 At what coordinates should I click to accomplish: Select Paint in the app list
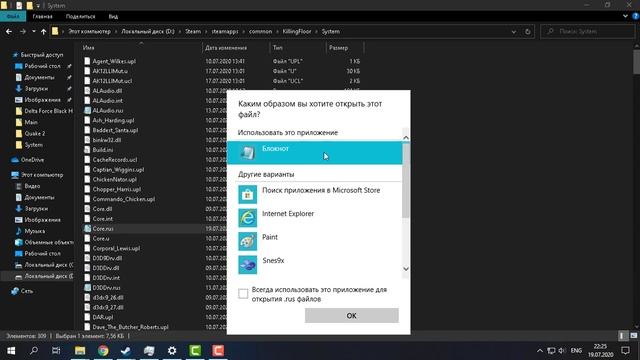(314, 241)
